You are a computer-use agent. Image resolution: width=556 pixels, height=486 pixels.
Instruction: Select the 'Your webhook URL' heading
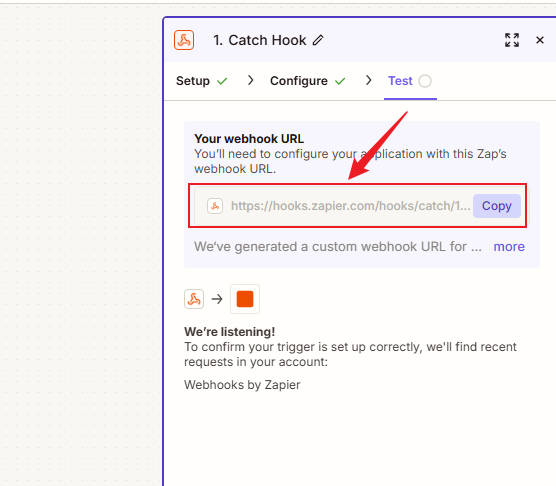point(249,139)
